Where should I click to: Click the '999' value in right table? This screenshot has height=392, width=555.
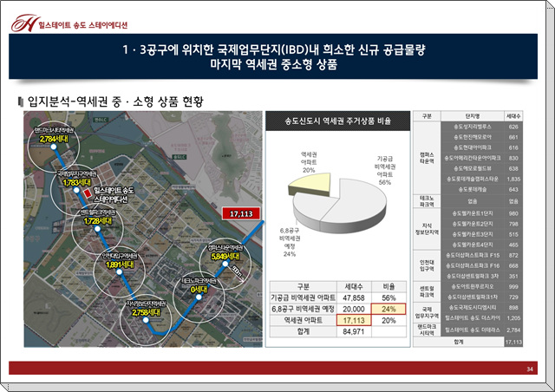pyautogui.click(x=513, y=286)
